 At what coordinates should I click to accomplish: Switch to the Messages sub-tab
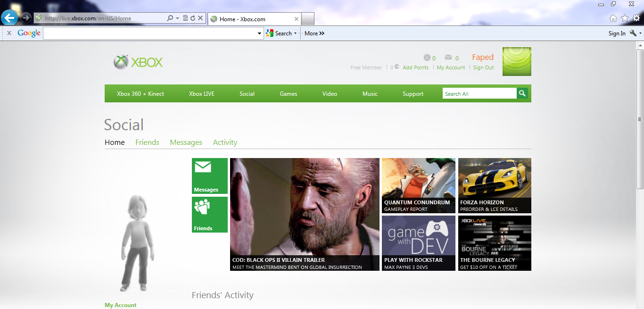click(186, 142)
